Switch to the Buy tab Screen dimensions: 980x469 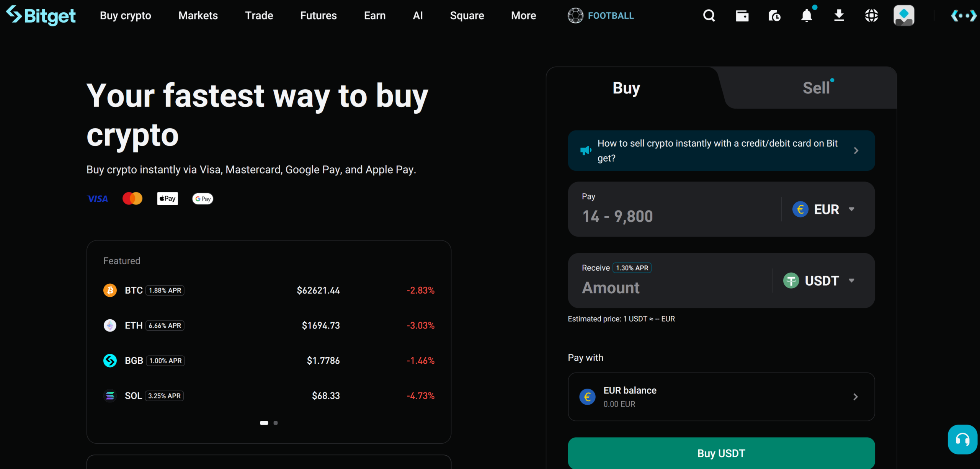coord(626,88)
